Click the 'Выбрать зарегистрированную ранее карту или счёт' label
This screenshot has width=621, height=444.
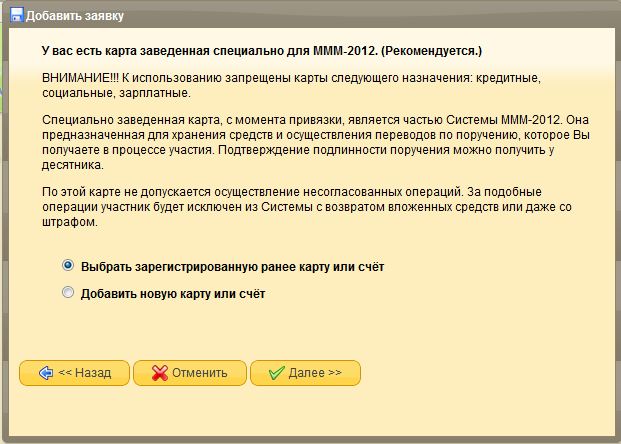pos(232,267)
